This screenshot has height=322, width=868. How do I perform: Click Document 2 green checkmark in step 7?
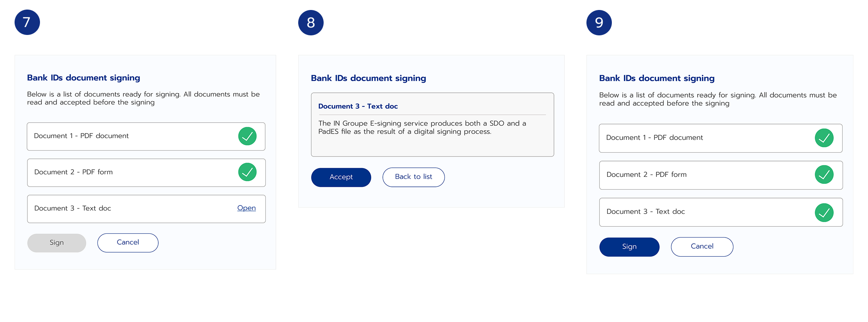coord(247,172)
